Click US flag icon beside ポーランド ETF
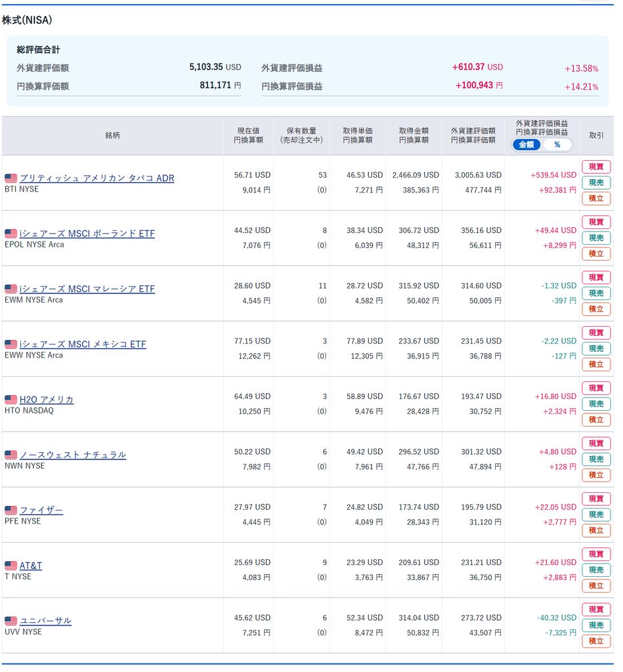 [x=11, y=234]
